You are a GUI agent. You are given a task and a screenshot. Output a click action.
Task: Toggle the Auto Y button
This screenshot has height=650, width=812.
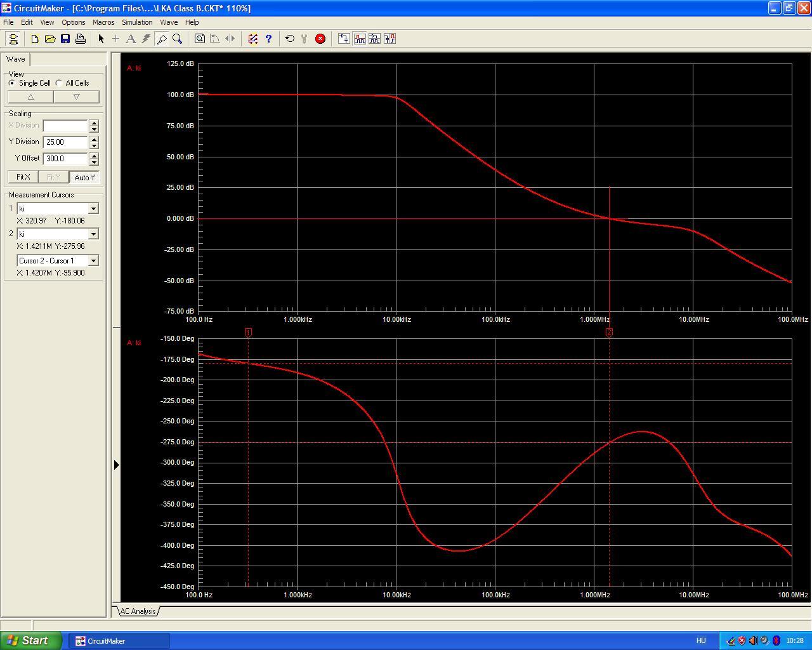[x=84, y=177]
